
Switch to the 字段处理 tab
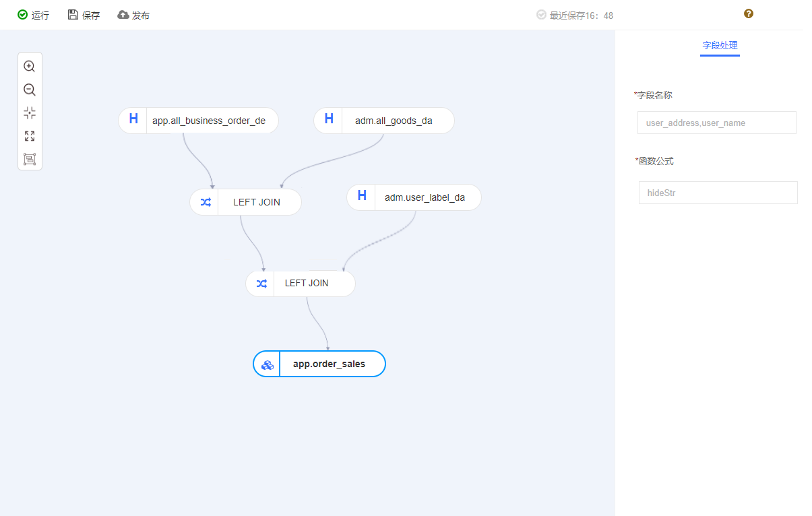tap(720, 46)
